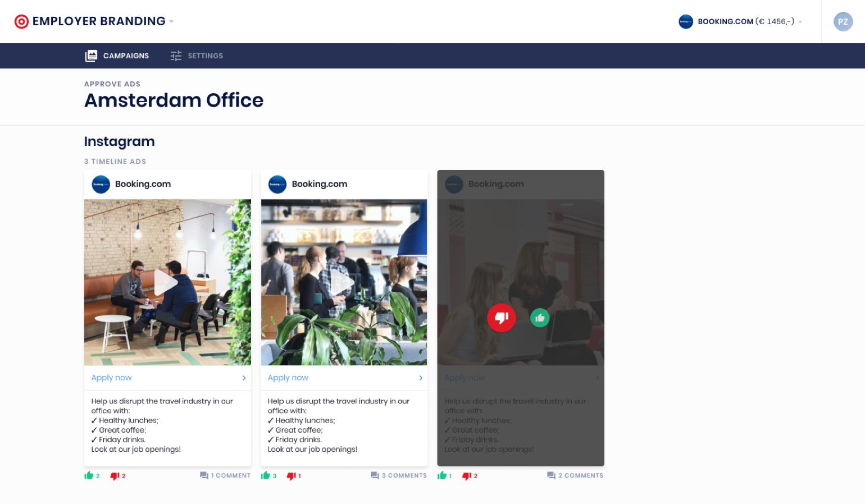The width and height of the screenshot is (865, 504).
Task: Click the first ad's Booking.com name
Action: click(x=143, y=184)
